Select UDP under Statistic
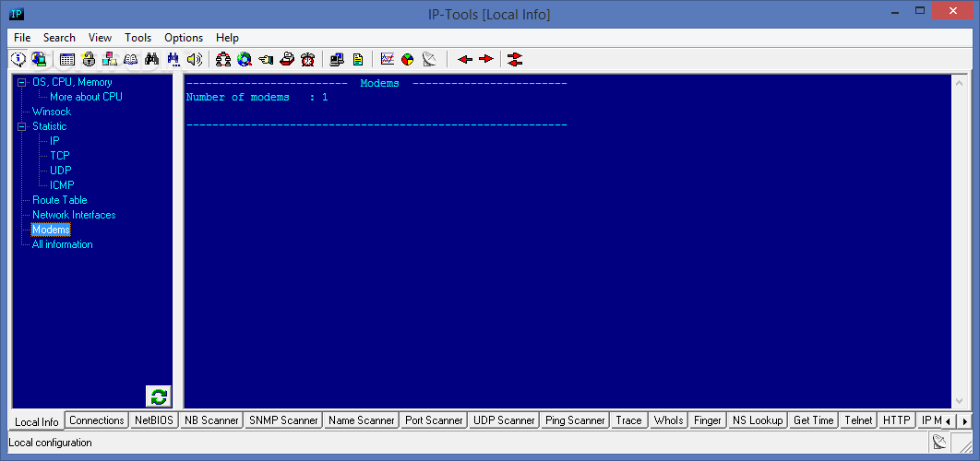The height and width of the screenshot is (461, 980). 61,171
